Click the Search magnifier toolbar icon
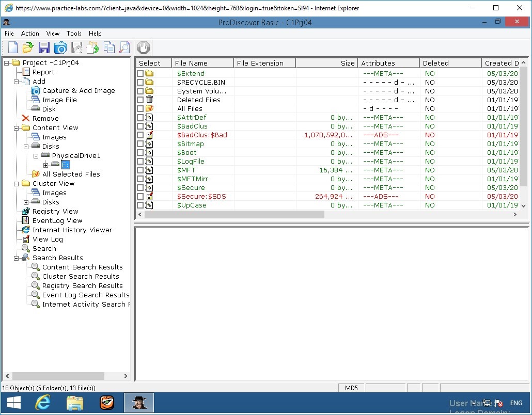The height and width of the screenshot is (415, 532). [124, 47]
